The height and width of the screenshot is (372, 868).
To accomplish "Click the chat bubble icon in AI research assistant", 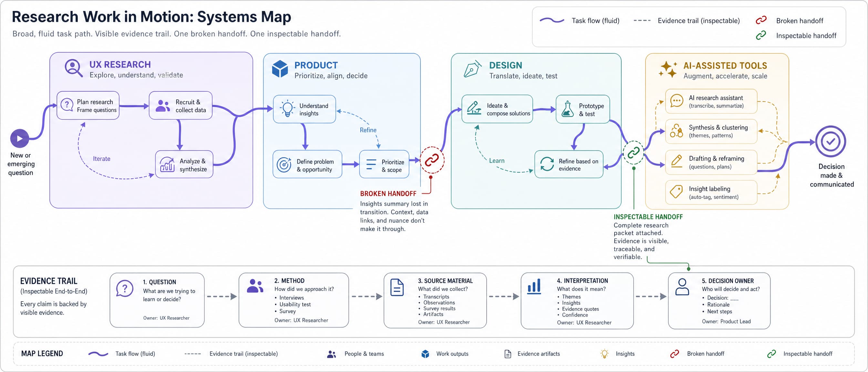I will point(677,101).
